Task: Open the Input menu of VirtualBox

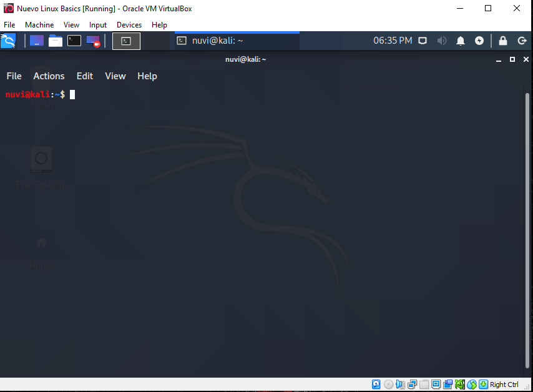Action: click(x=98, y=25)
